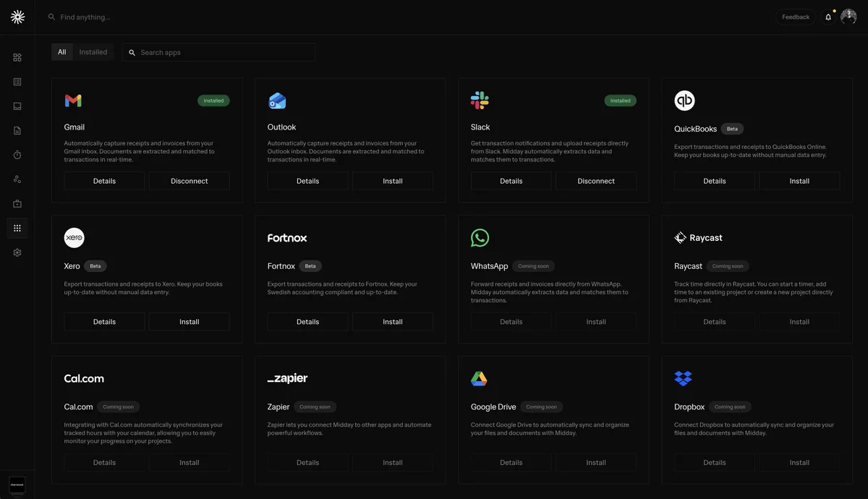Click the Coming soon badge next to Zapier
868x499 pixels.
pos(315,406)
